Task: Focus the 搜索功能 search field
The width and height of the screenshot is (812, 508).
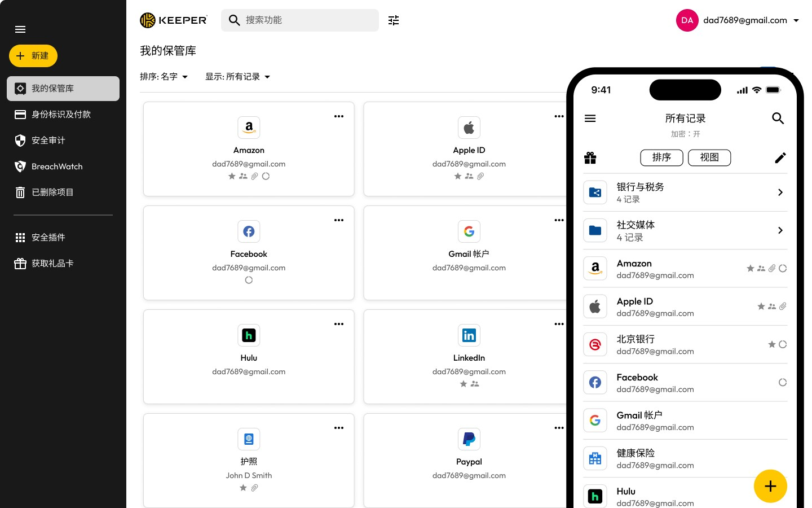Action: point(300,20)
